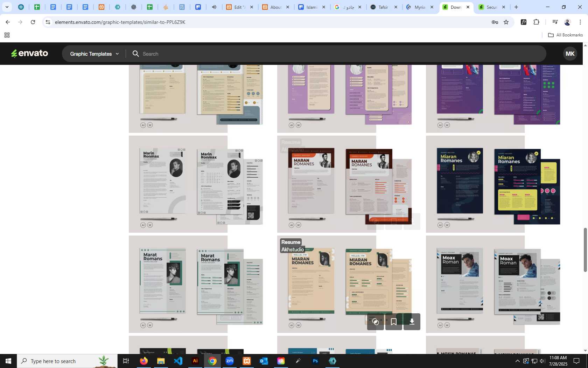Switch to the Secur tab
The height and width of the screenshot is (368, 588).
[x=492, y=7]
